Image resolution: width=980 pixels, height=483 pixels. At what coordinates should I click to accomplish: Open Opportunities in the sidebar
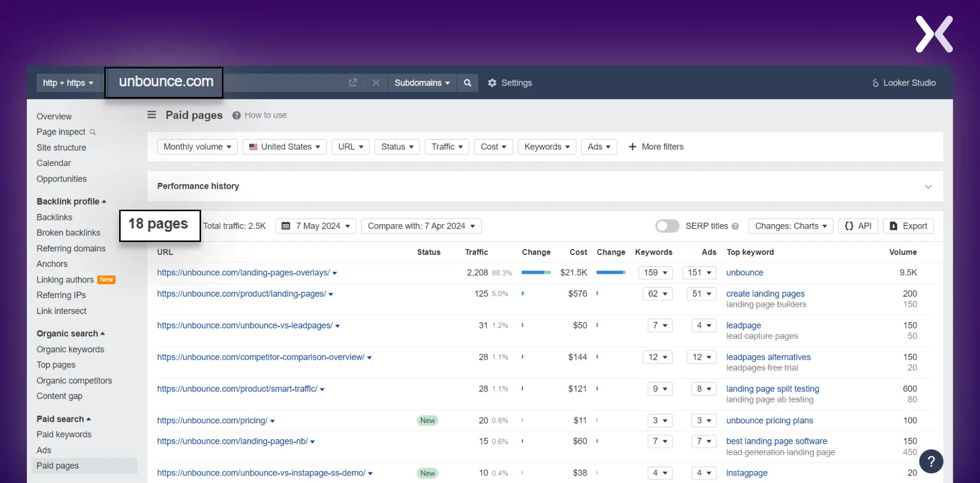(62, 179)
